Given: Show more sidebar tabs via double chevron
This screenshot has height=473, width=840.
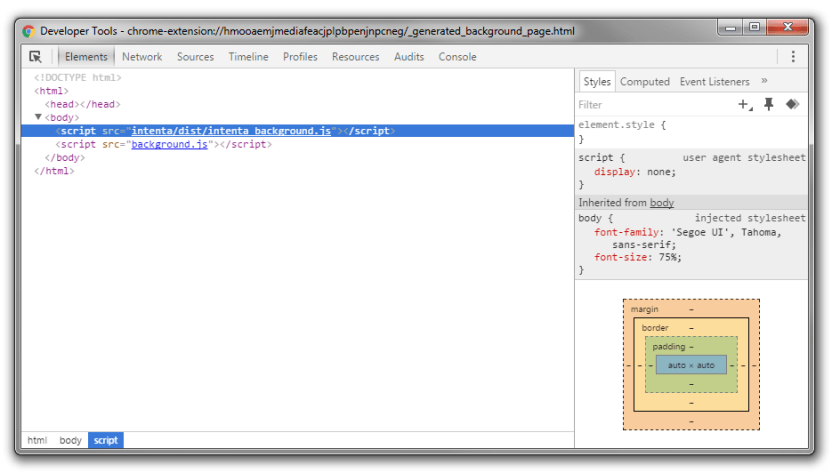Looking at the screenshot, I should coord(764,81).
